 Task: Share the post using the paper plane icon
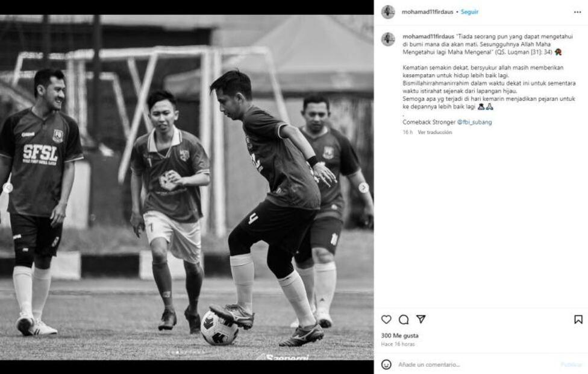click(x=421, y=319)
